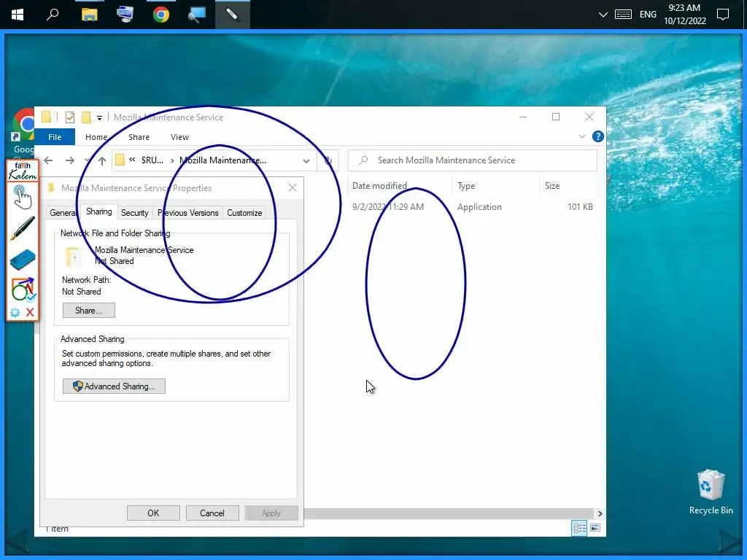The width and height of the screenshot is (747, 560).
Task: Click the Share... button
Action: [x=88, y=311]
